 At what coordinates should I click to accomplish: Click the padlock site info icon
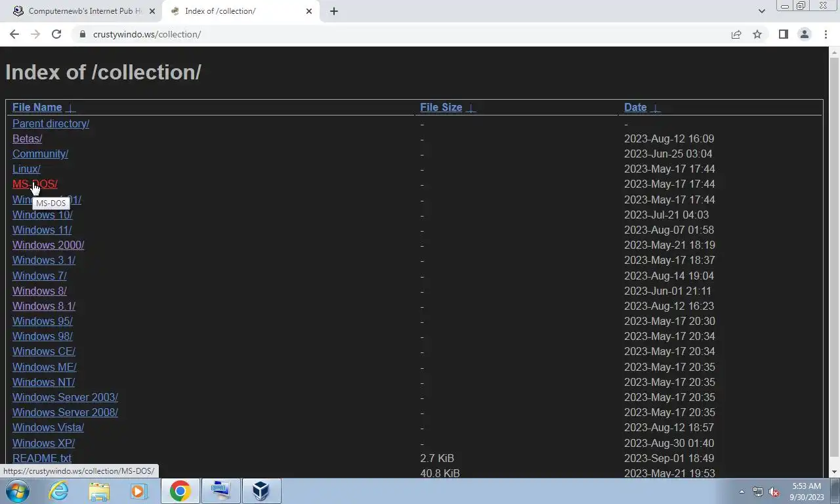(x=82, y=34)
